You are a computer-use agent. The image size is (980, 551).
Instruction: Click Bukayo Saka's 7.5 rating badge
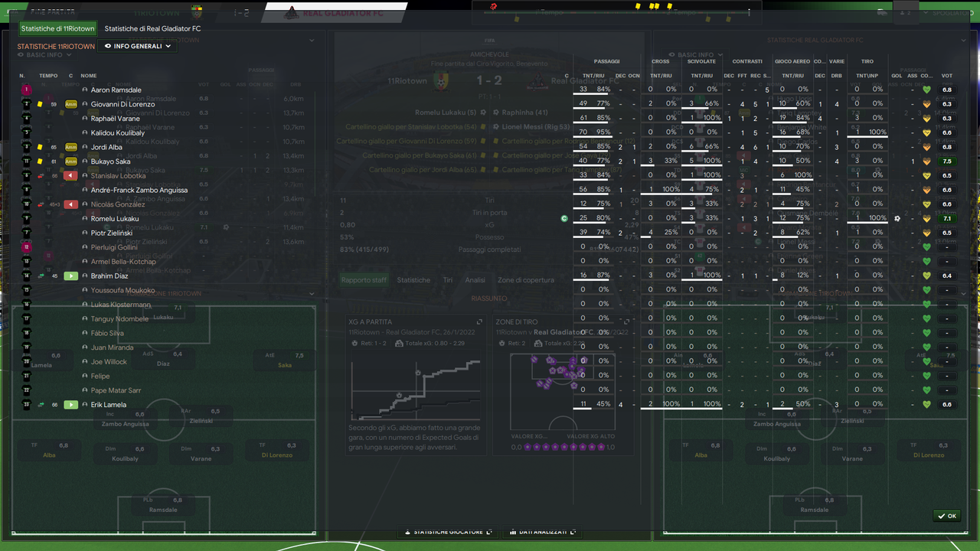[x=947, y=161]
